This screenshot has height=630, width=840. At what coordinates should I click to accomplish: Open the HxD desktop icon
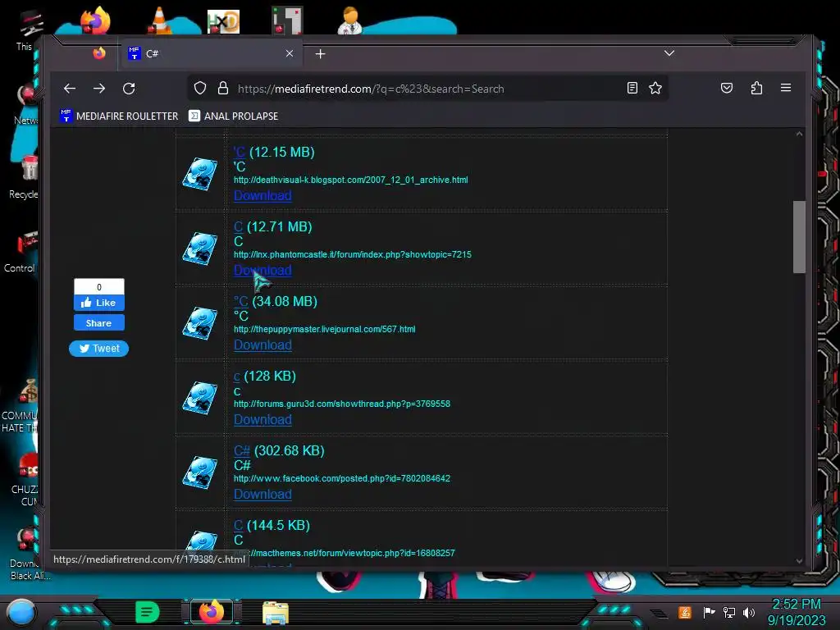(223, 21)
